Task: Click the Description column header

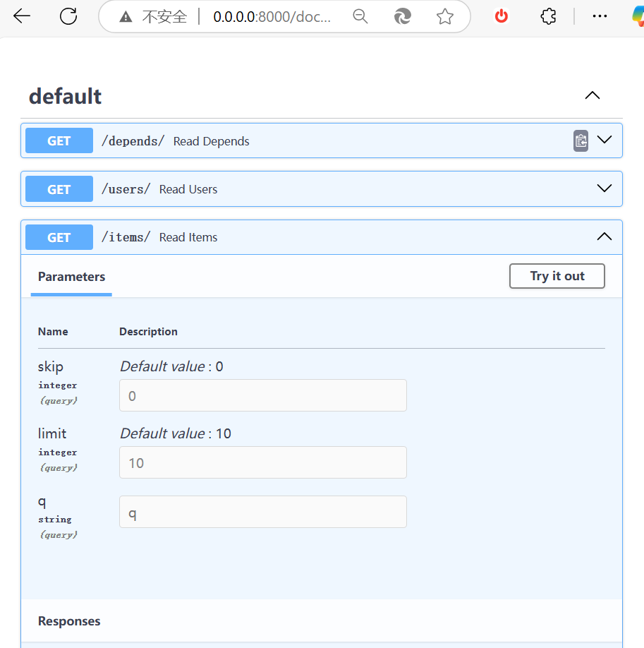Action: [x=148, y=332]
